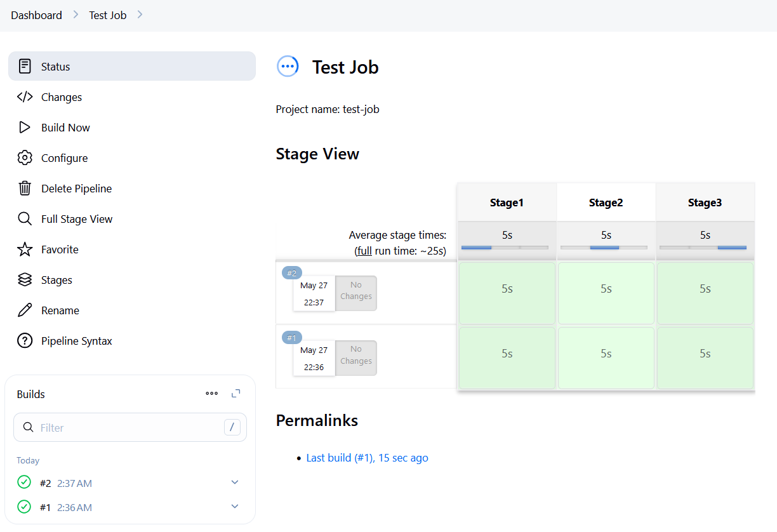Click the Delete Pipeline trash icon
This screenshot has width=777, height=532.
(x=25, y=189)
